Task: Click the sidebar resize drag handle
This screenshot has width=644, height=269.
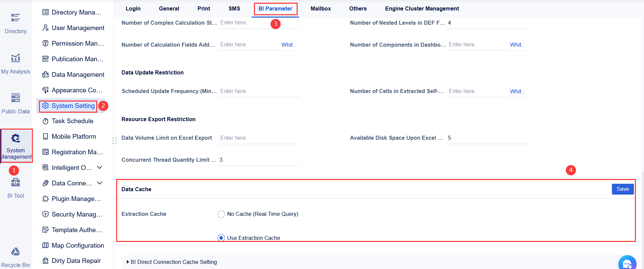Action: 114,141
